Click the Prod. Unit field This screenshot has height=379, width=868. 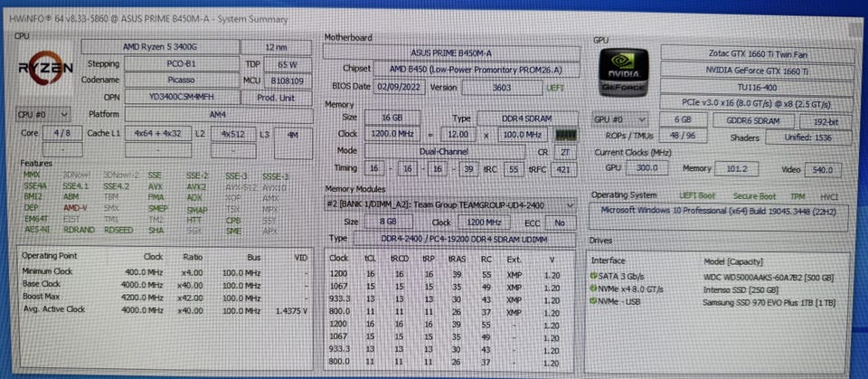277,98
